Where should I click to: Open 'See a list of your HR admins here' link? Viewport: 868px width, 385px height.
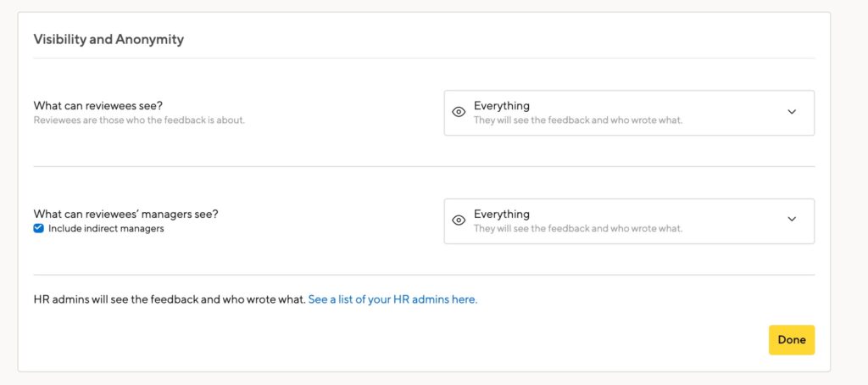[x=392, y=299]
